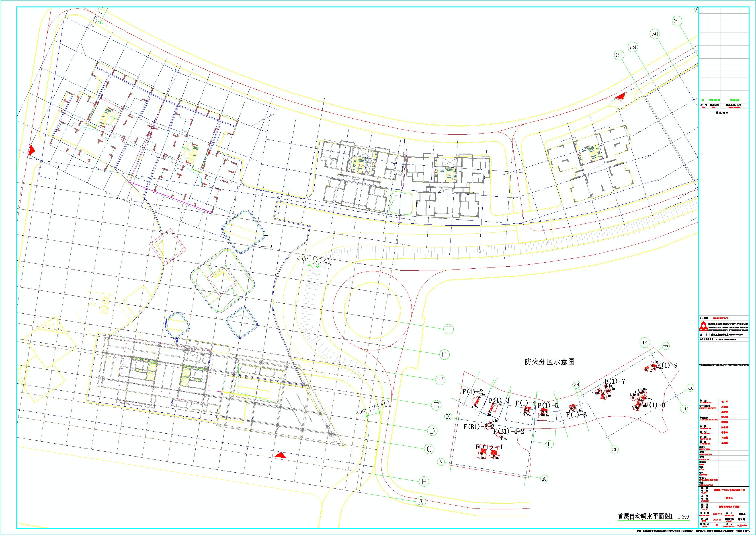Select the REVIEWED BY label

(706, 428)
